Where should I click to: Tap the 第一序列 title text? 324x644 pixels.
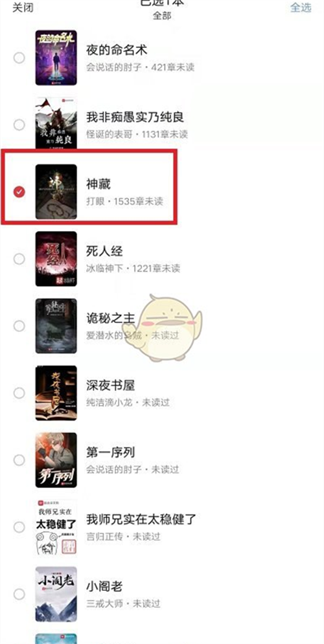[111, 452]
